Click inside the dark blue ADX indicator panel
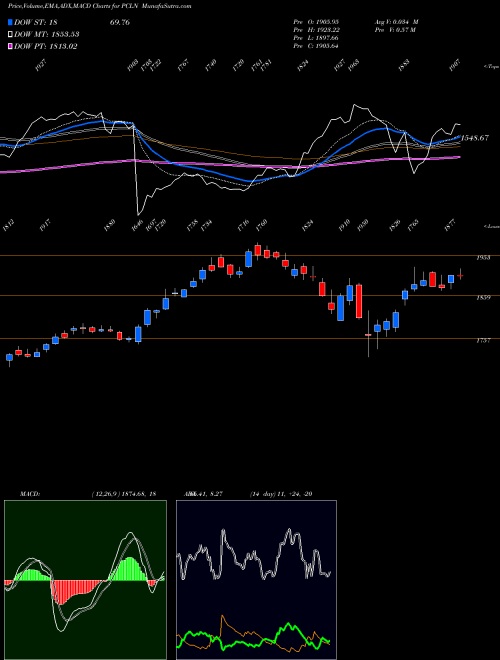500x660 pixels. tap(256, 580)
